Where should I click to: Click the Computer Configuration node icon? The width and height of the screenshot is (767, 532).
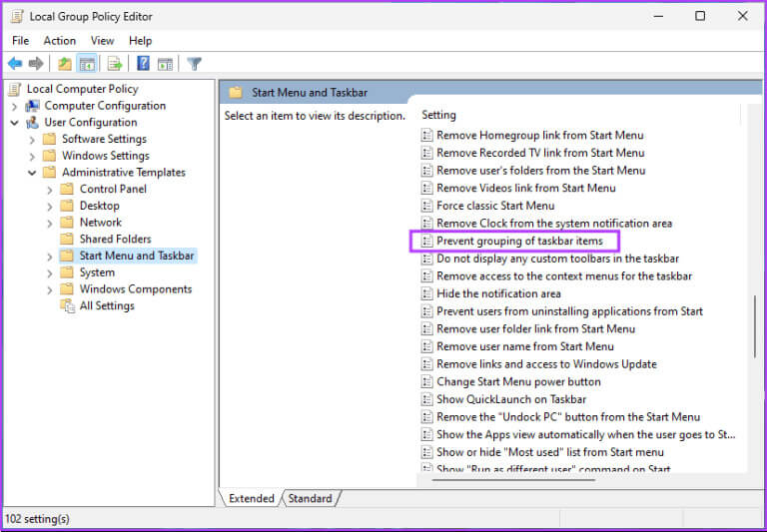point(33,106)
